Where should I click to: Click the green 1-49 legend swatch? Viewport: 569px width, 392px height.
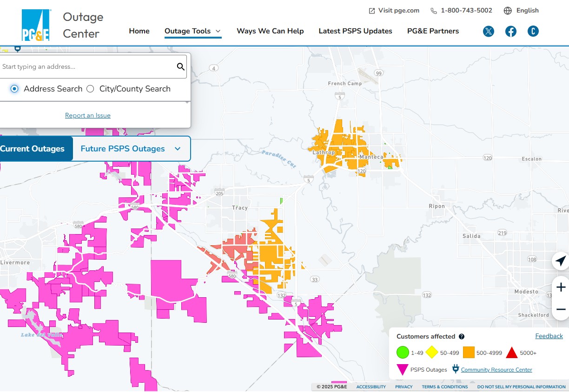403,353
